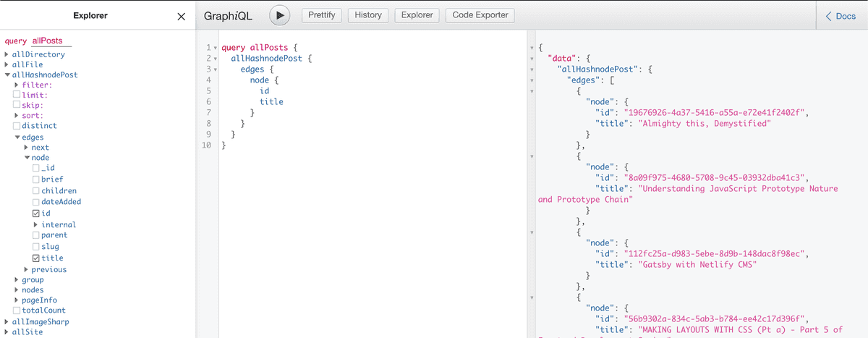
Task: Expand the group field
Action: click(x=16, y=279)
